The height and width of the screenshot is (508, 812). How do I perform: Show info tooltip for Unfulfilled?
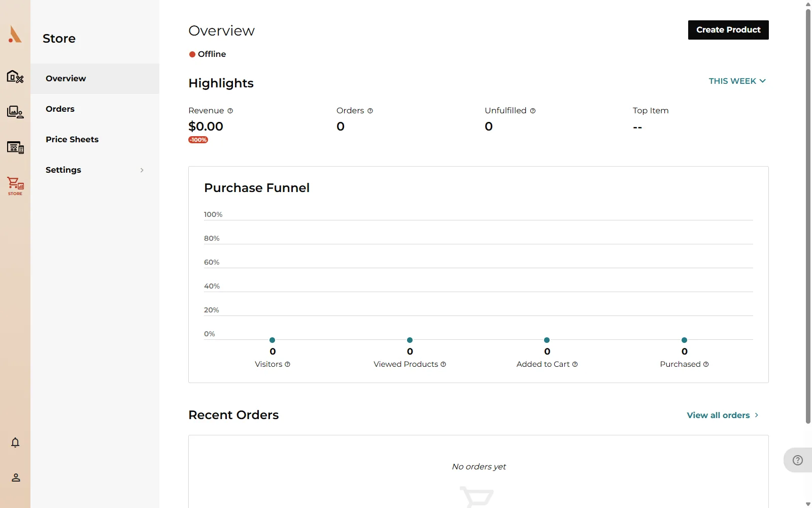(533, 111)
